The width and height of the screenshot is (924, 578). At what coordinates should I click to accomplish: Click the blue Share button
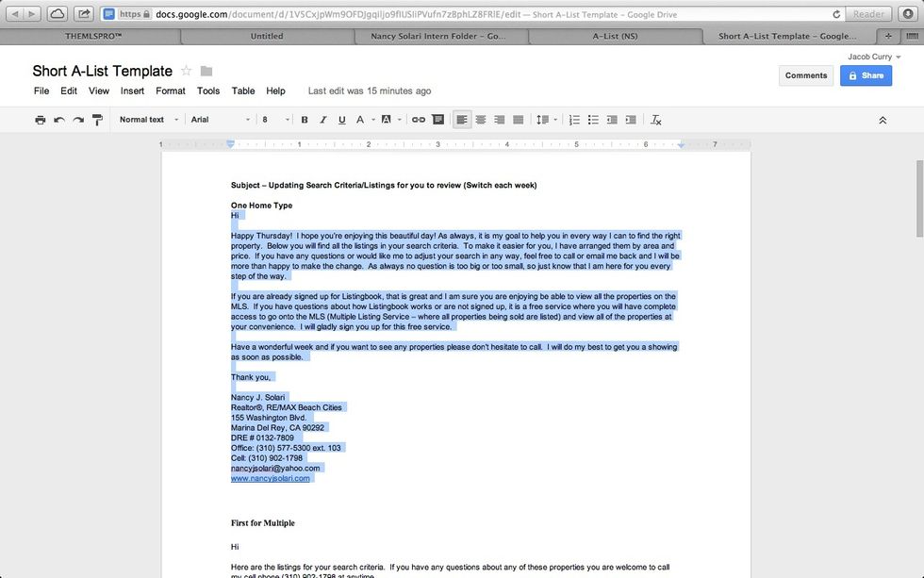[866, 75]
